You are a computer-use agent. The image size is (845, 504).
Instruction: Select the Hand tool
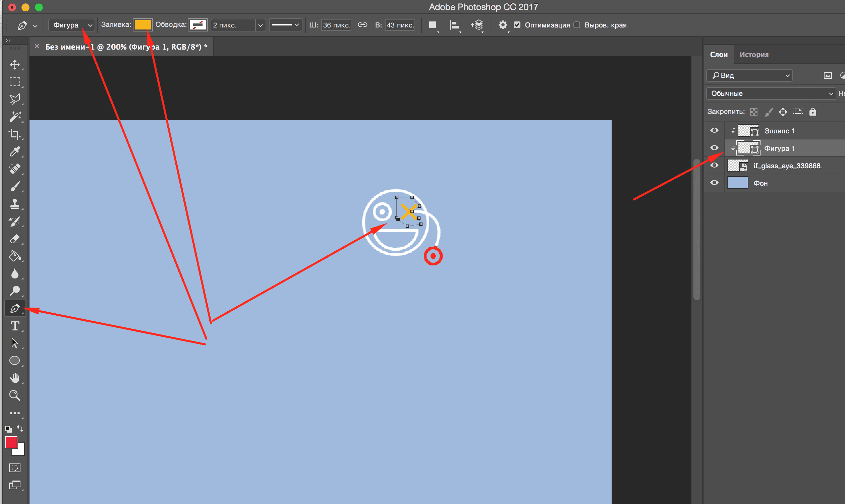pyautogui.click(x=15, y=378)
